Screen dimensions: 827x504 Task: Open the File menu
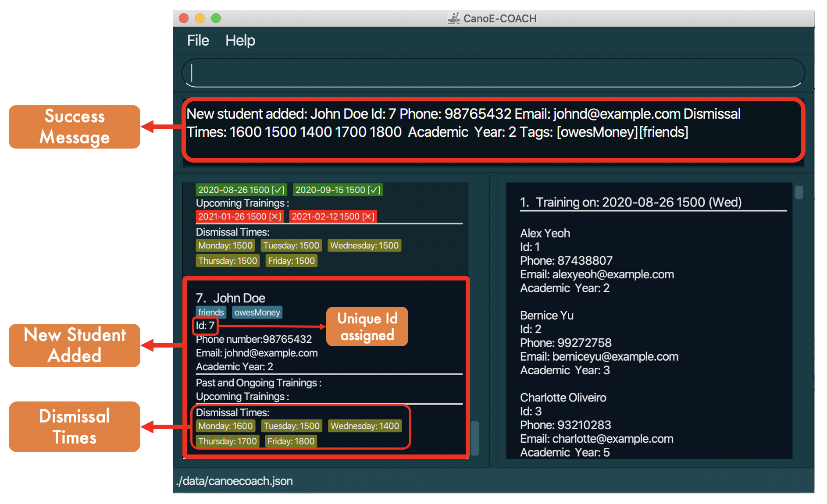coord(198,40)
